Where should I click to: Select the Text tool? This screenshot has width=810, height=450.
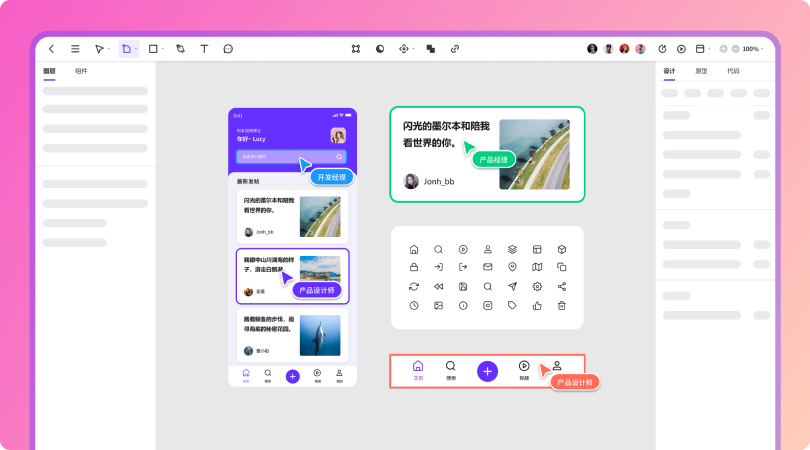[204, 48]
